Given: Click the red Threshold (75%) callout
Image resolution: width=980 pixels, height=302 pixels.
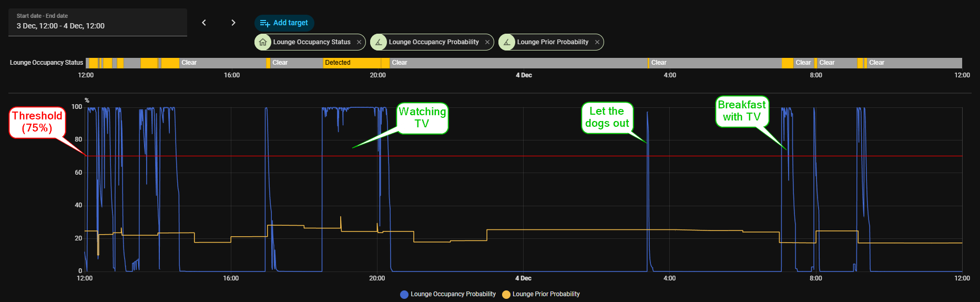Looking at the screenshot, I should pyautogui.click(x=37, y=122).
